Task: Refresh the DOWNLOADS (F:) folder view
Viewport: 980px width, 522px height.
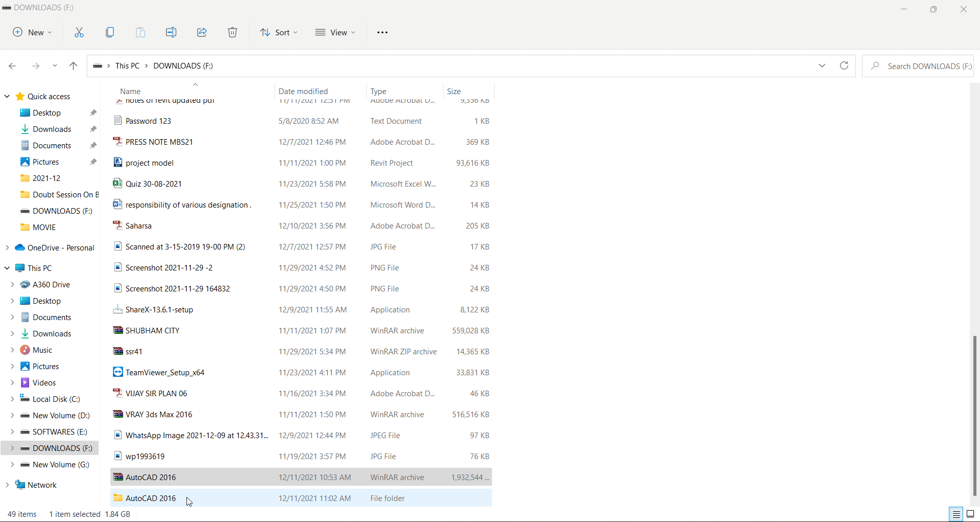Action: tap(844, 65)
